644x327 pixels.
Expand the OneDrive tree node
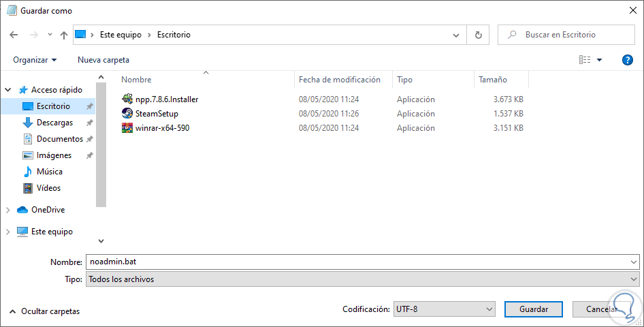pos(8,210)
